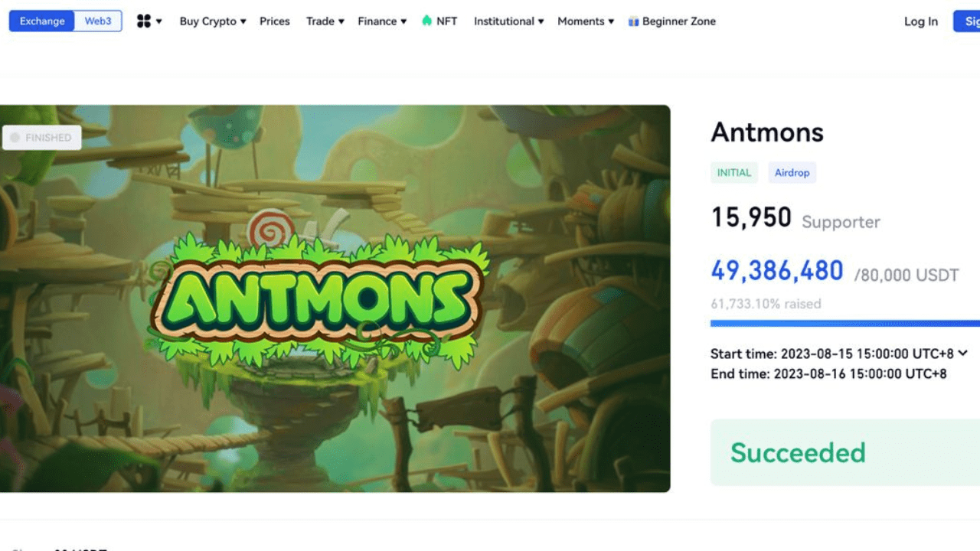
Task: Switch to the Exchange mode
Action: tap(42, 21)
